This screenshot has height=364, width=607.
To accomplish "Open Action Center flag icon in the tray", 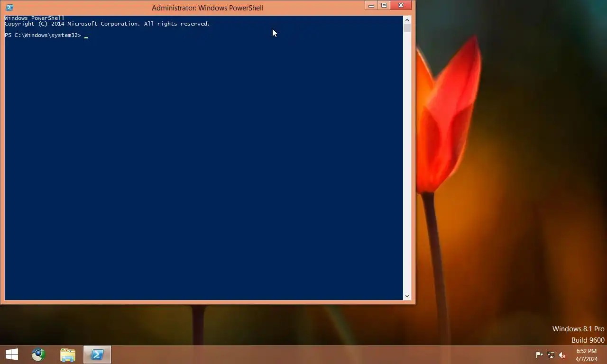I will (x=539, y=355).
